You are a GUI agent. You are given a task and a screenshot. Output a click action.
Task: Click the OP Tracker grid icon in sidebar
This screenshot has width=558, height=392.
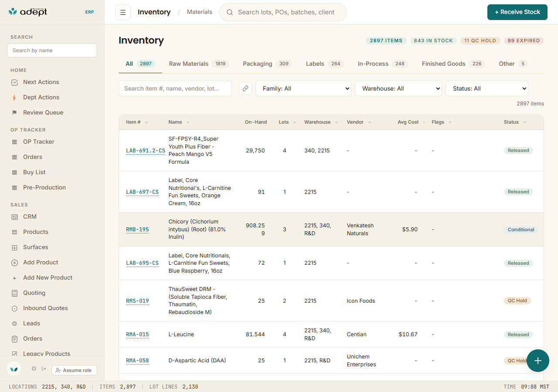(15, 142)
